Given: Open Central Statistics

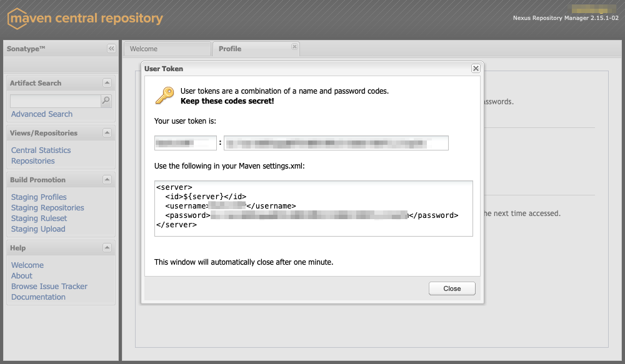Looking at the screenshot, I should (41, 150).
